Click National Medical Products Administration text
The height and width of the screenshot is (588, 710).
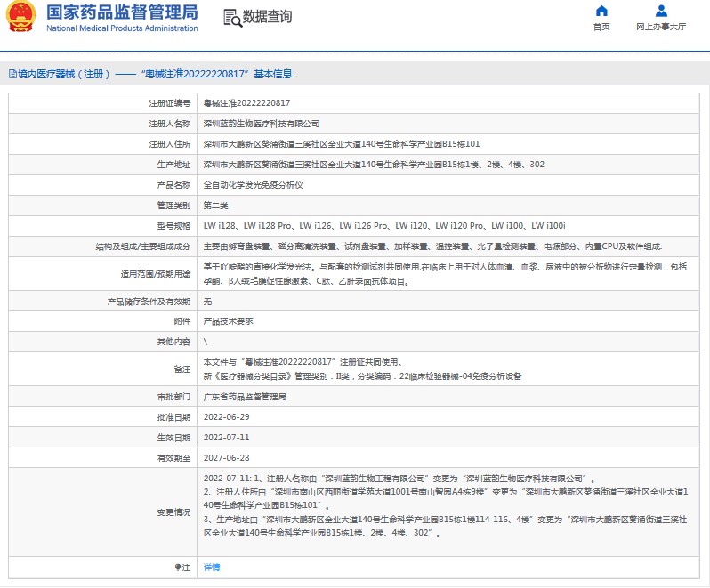pos(122,28)
